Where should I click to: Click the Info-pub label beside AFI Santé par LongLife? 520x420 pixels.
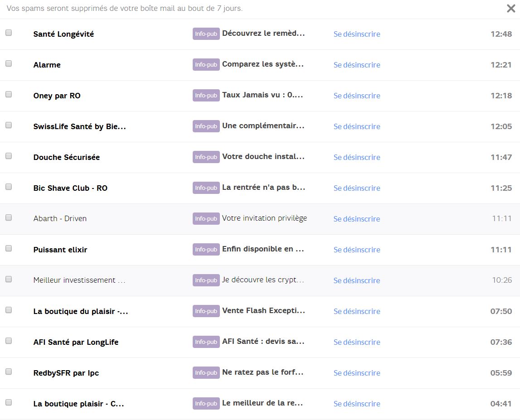pos(206,342)
